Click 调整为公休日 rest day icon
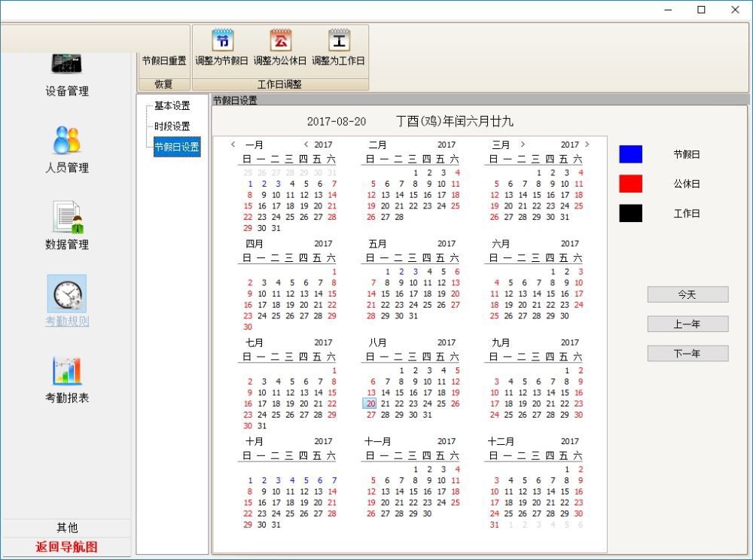The width and height of the screenshot is (753, 560). point(280,40)
